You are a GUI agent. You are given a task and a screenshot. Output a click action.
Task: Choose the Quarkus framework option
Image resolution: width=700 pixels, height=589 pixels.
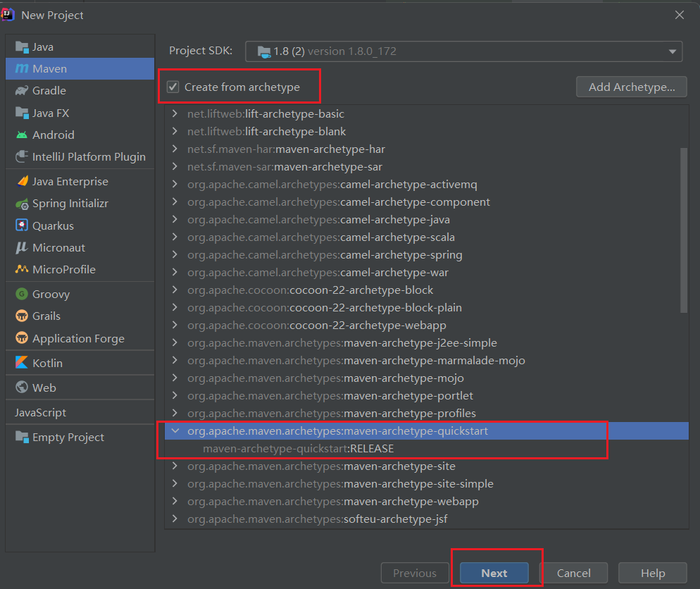point(54,225)
